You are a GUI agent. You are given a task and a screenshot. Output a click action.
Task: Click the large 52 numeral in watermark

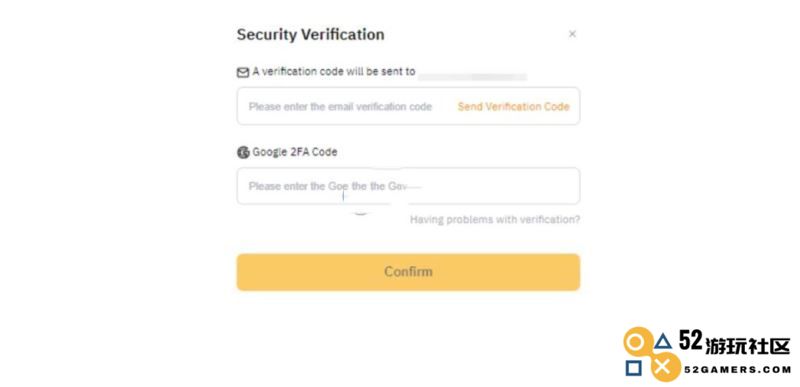(691, 341)
